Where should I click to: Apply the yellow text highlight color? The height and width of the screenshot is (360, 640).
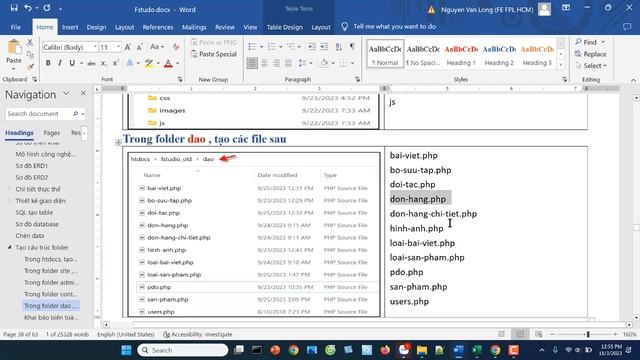(149, 63)
